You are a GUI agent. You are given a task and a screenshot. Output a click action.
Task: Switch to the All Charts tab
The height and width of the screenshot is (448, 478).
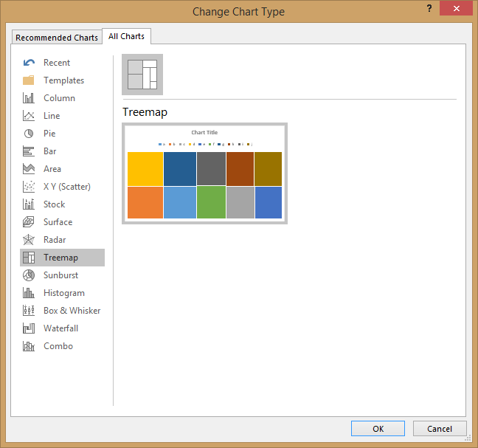coord(127,36)
